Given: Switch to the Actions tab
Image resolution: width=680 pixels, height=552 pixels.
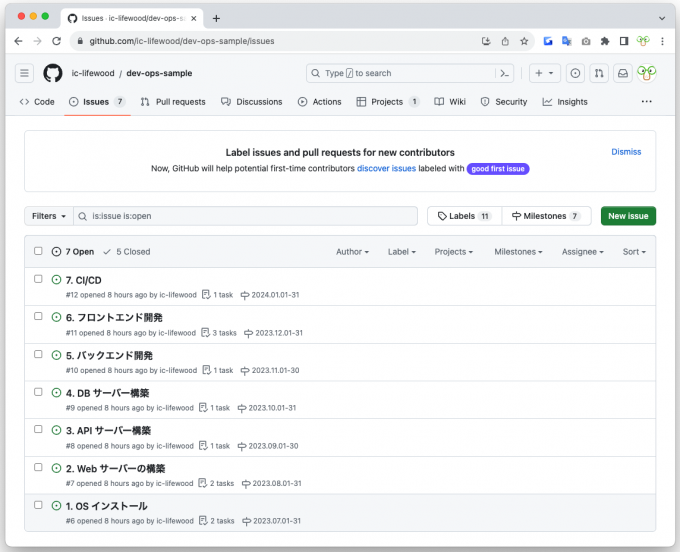Looking at the screenshot, I should pos(319,102).
